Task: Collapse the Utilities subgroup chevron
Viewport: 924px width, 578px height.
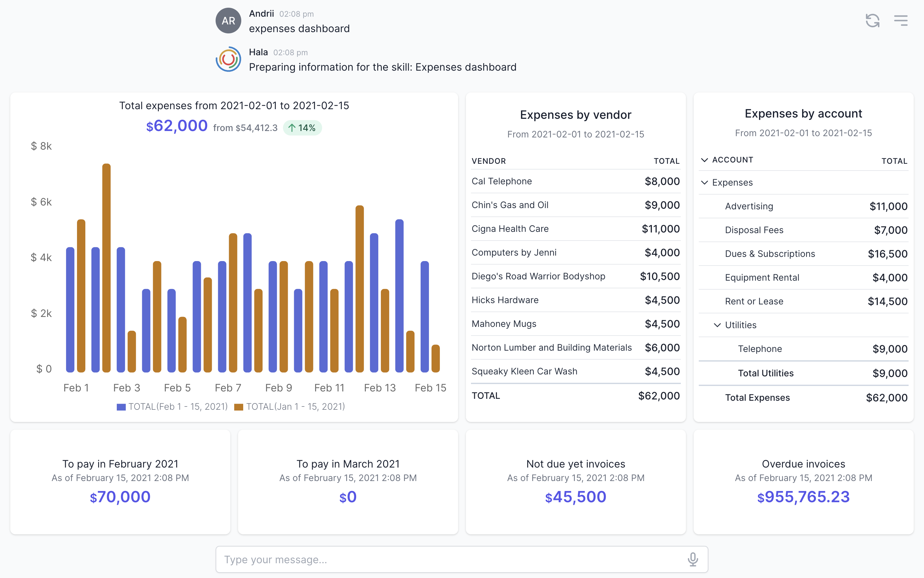Action: [x=717, y=325]
